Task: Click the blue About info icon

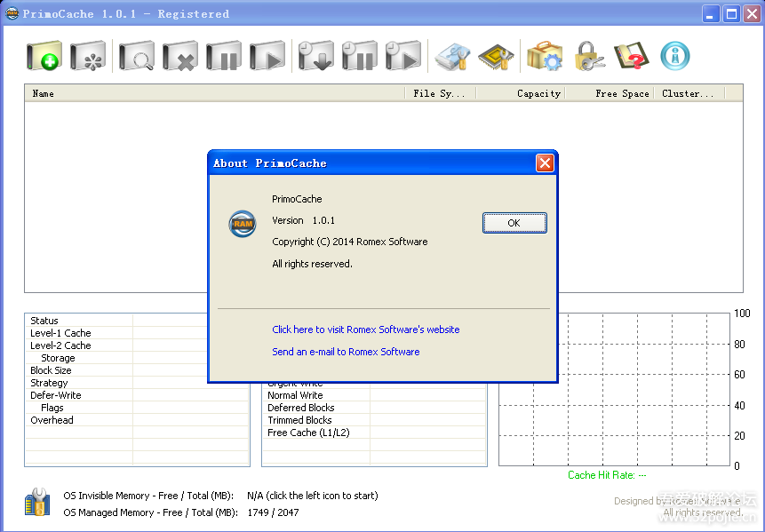Action: point(675,56)
